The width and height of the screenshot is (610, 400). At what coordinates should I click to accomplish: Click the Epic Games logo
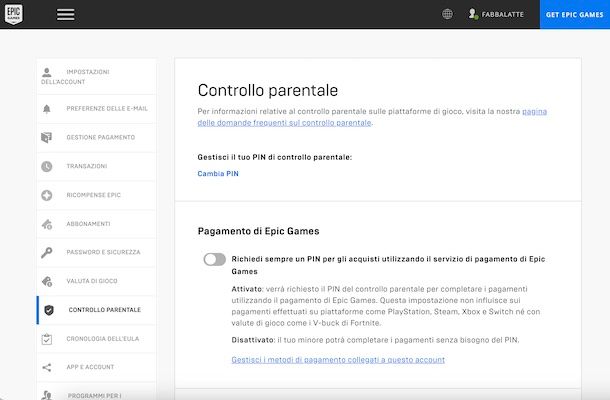(14, 14)
